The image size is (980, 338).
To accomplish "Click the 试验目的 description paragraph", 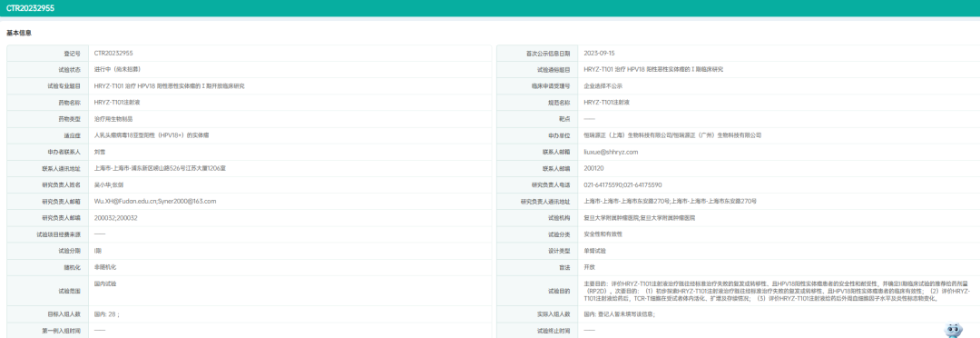I will click(777, 291).
